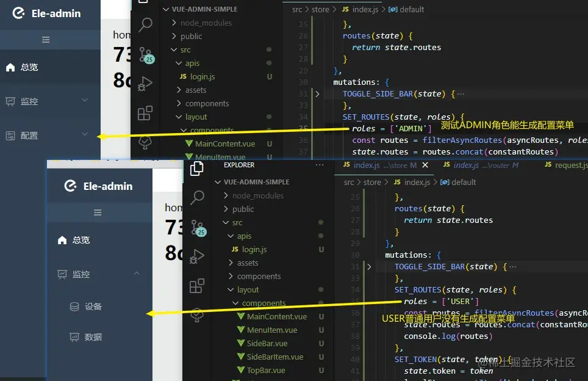Select 设备 submenu item

pos(99,307)
